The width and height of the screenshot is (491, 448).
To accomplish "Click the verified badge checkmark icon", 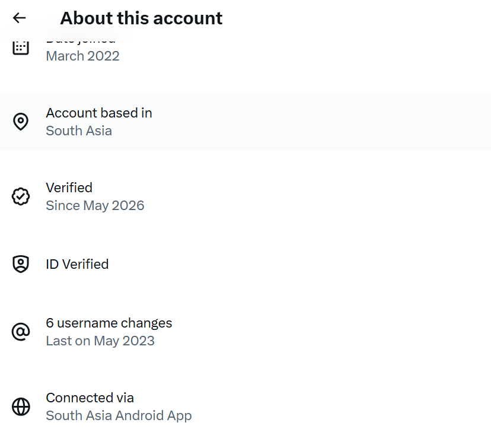I will point(21,196).
